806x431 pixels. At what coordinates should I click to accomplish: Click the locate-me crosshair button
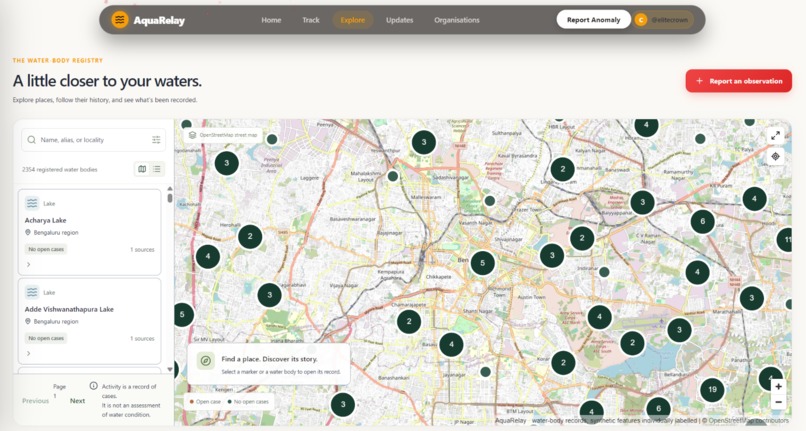pyautogui.click(x=775, y=156)
